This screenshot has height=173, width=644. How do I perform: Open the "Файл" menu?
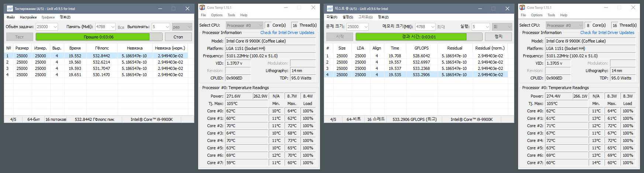click(11, 17)
